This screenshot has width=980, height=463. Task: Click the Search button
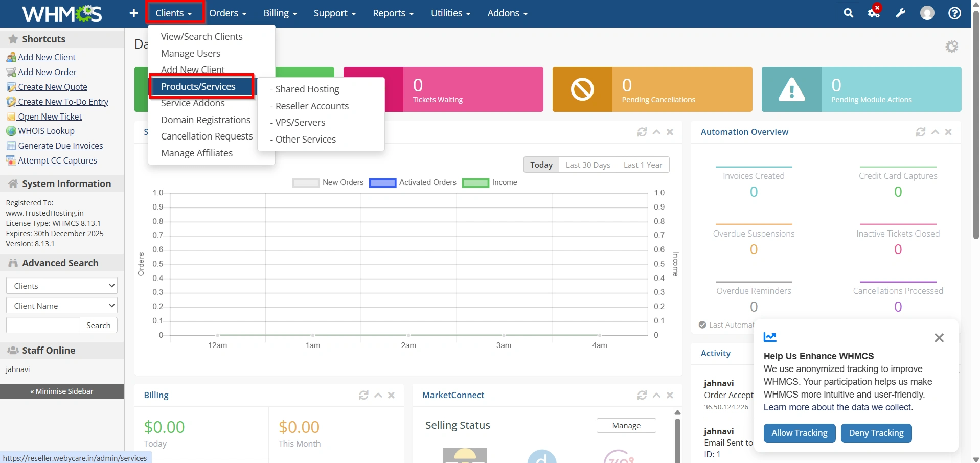99,325
